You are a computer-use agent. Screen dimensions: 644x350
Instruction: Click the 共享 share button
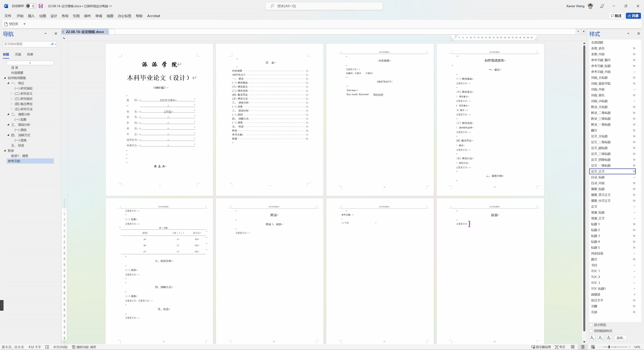tap(633, 16)
